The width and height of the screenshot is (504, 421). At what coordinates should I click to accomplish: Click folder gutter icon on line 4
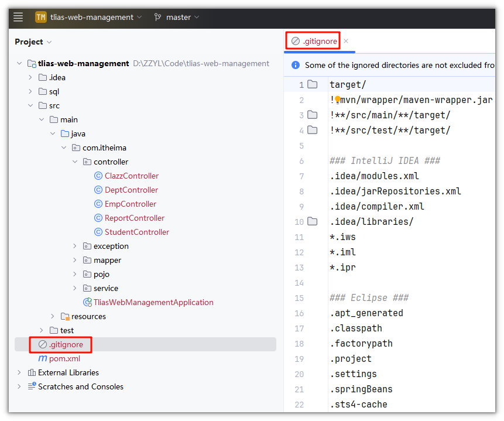pos(313,130)
